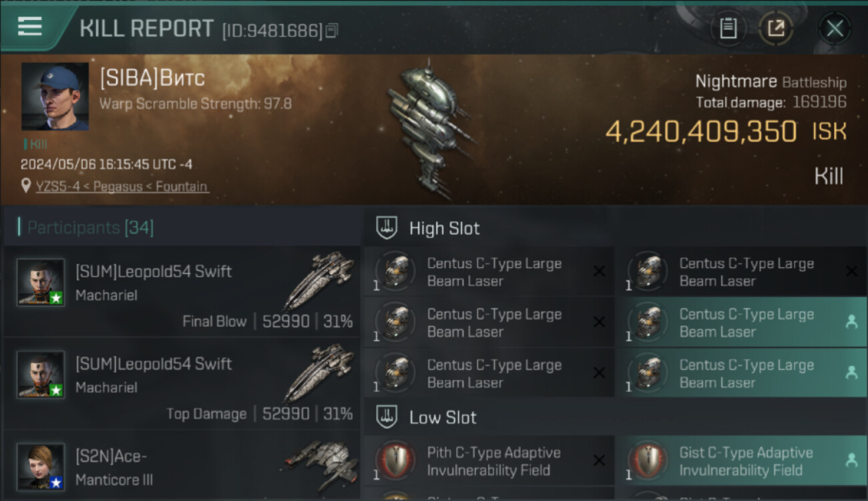
Task: Click Pith C-Type Adaptive Invulnerability Field
Action: (x=489, y=461)
